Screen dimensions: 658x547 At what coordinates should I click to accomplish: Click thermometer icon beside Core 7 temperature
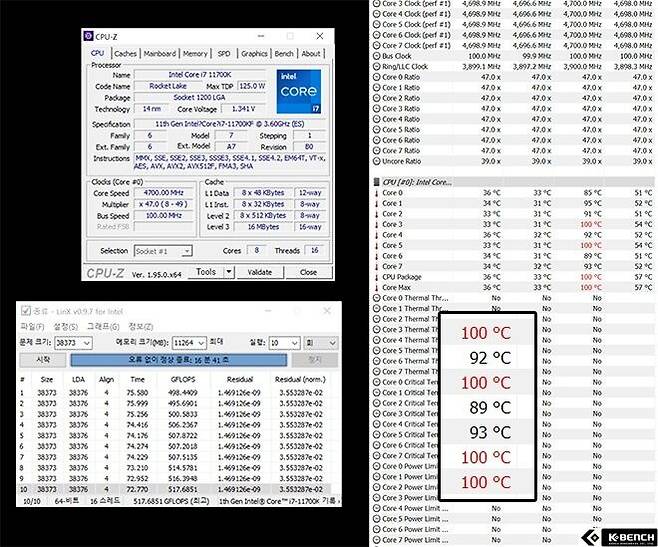376,266
